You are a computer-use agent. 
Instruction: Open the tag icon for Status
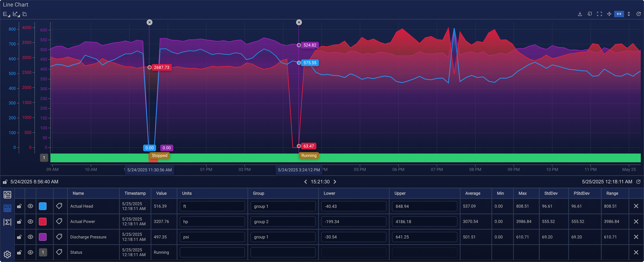pyautogui.click(x=59, y=252)
